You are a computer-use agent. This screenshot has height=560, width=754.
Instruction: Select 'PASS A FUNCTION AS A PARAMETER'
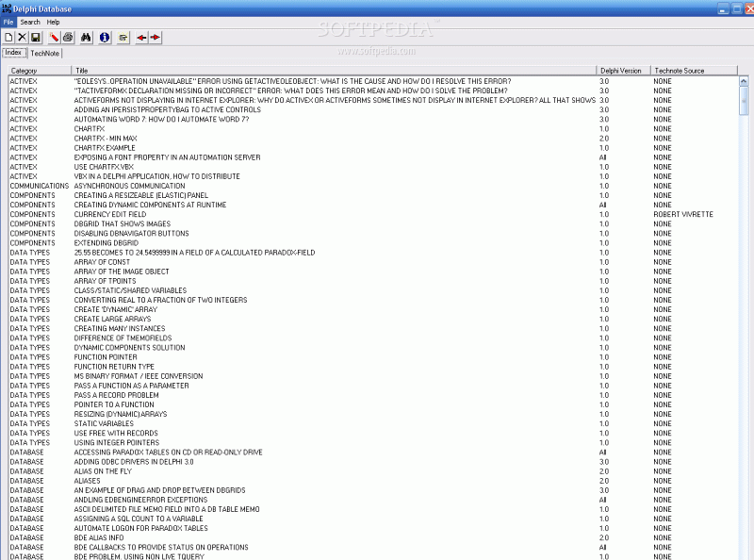coord(373,386)
